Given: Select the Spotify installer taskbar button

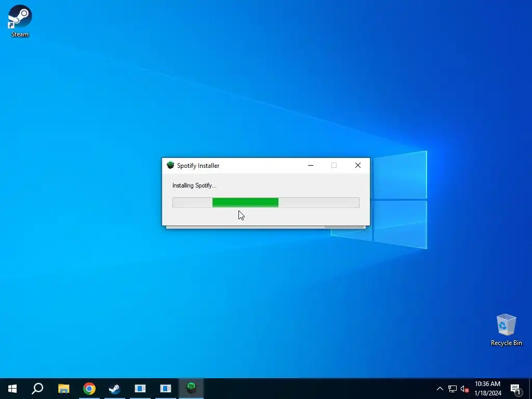Looking at the screenshot, I should [191, 389].
